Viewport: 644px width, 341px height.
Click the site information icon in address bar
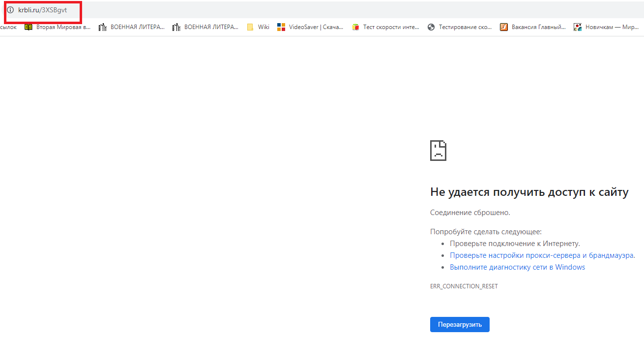click(10, 10)
